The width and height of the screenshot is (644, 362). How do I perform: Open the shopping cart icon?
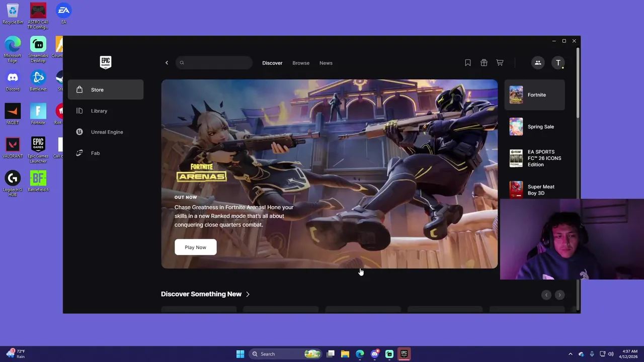click(500, 63)
